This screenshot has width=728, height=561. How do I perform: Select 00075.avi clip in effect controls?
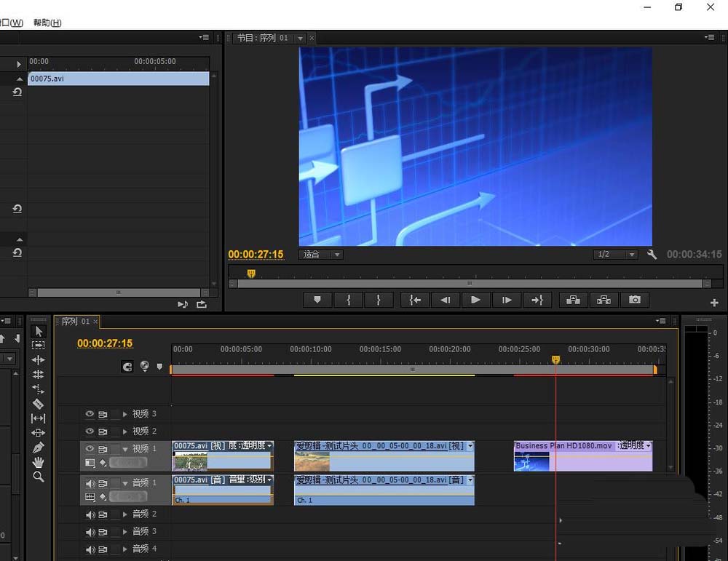click(119, 79)
